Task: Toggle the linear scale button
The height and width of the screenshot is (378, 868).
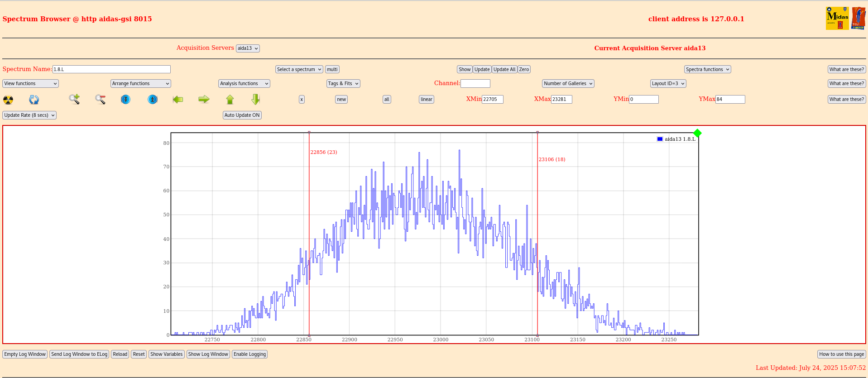Action: (426, 99)
